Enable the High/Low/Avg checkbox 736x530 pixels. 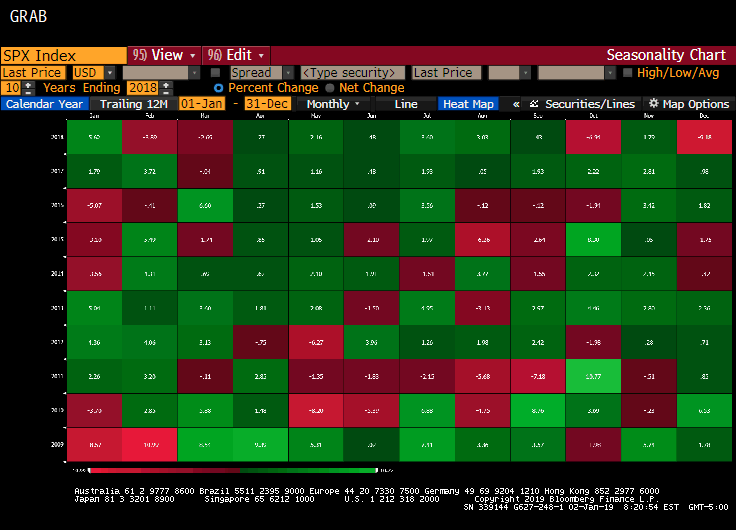pos(627,73)
